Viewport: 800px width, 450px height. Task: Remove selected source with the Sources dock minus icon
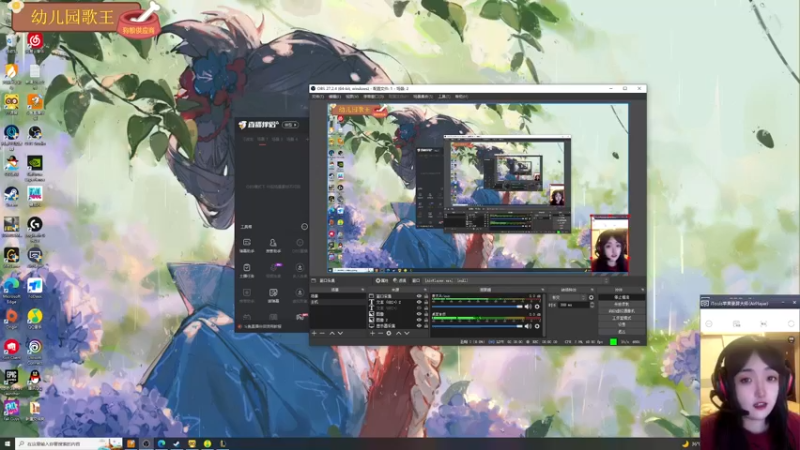(380, 333)
